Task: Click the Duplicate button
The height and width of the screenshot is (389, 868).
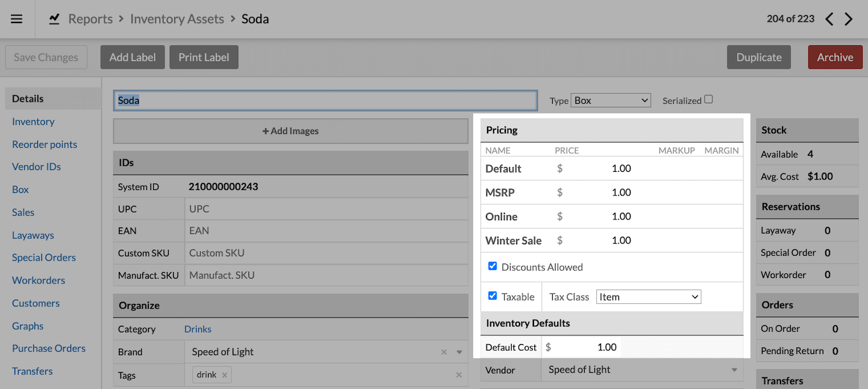Action: (759, 57)
